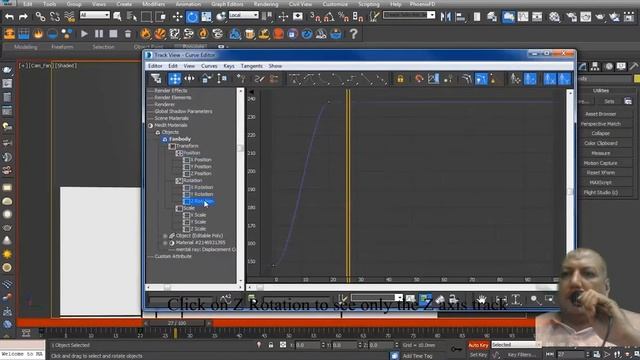Click the Reset XForm utility button
640x360 pixels.
tap(600, 173)
